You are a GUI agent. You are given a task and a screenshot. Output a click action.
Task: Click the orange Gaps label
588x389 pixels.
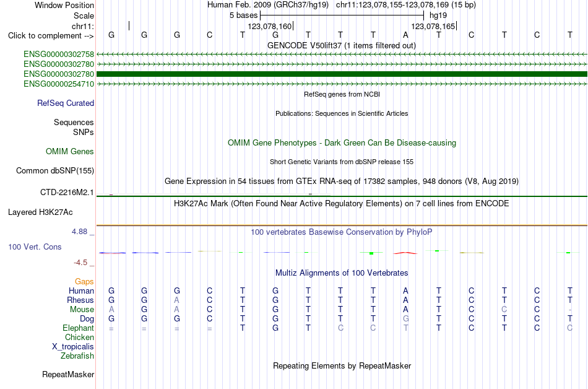point(84,281)
